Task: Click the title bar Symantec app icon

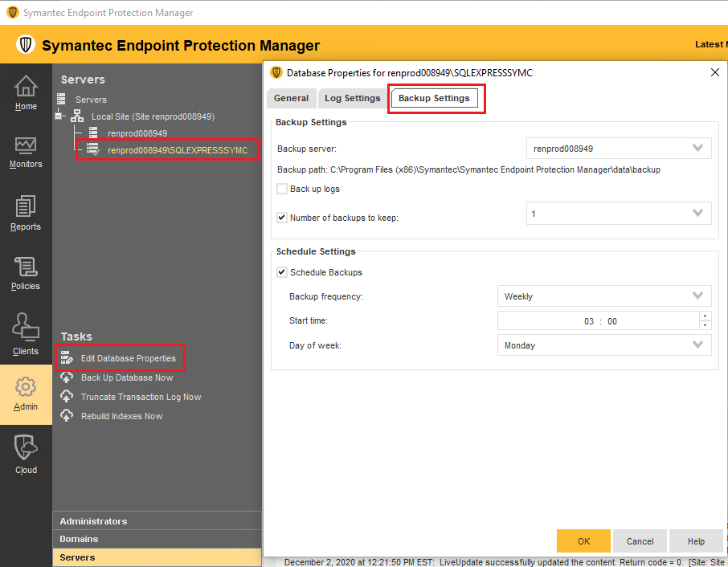Action: point(13,12)
